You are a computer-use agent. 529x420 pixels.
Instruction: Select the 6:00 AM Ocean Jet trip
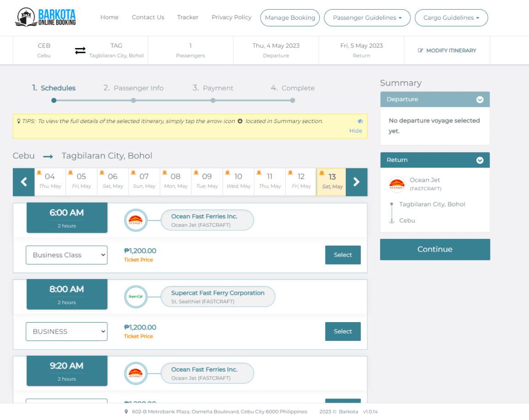tap(343, 255)
